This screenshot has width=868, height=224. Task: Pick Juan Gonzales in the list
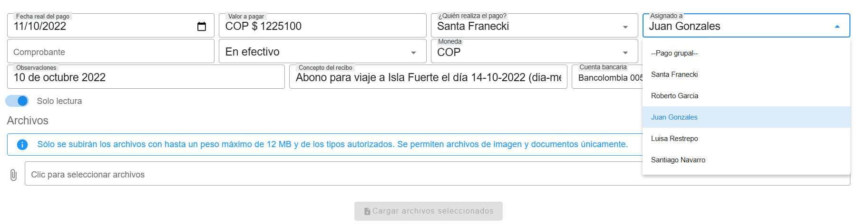pyautogui.click(x=674, y=117)
